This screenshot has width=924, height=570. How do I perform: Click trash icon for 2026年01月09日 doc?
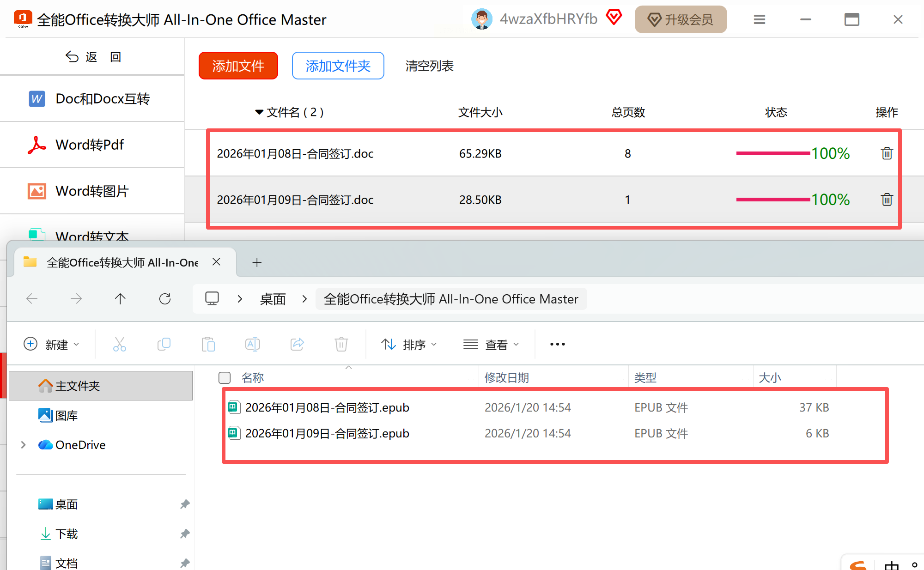pos(886,200)
